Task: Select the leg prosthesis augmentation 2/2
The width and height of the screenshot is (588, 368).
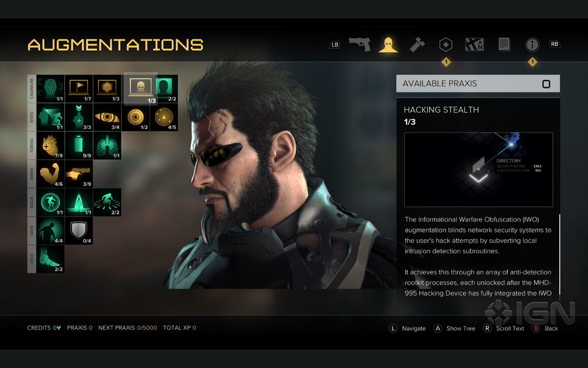Action: (51, 259)
